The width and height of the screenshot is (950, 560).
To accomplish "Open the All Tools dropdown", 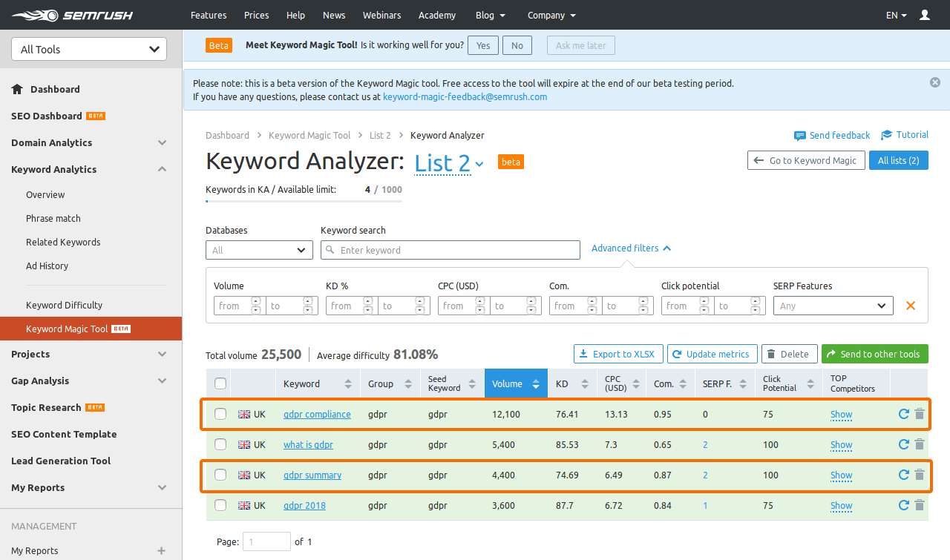I will [x=89, y=49].
